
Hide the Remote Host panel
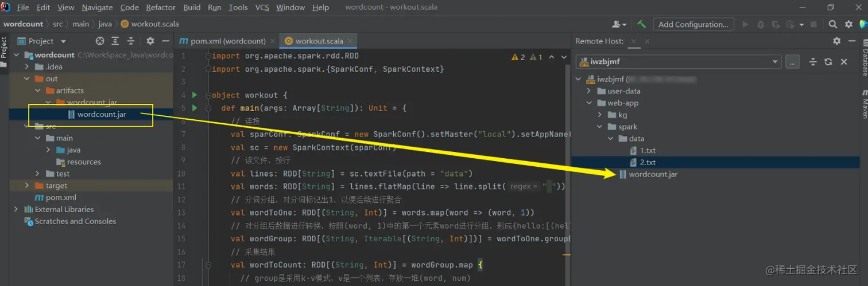tap(852, 41)
